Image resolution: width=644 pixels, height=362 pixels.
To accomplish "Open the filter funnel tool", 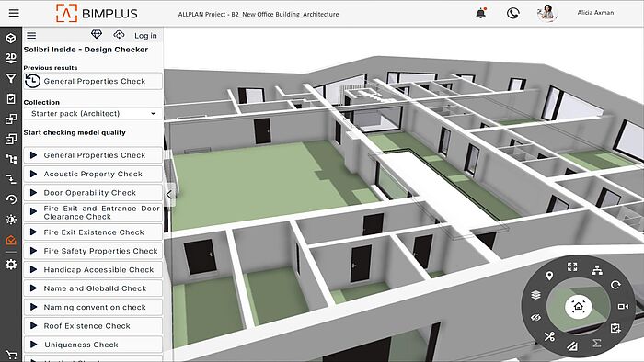I will tap(11, 78).
